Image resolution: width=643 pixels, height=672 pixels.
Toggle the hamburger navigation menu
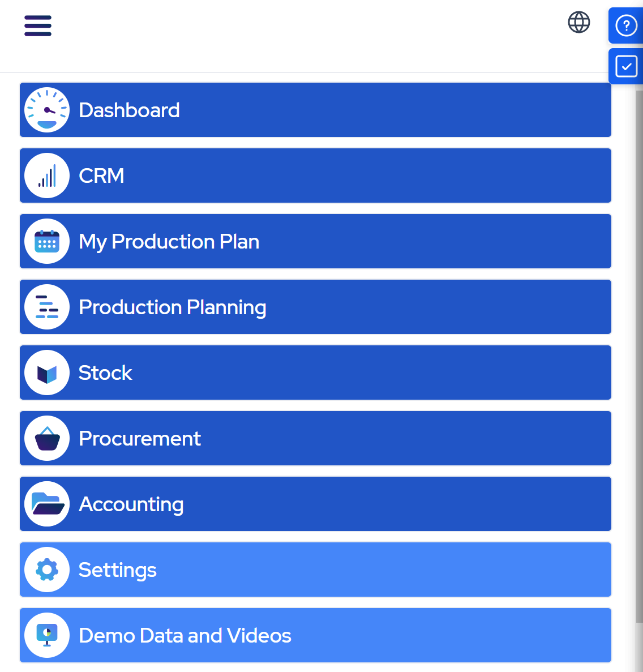coord(38,26)
